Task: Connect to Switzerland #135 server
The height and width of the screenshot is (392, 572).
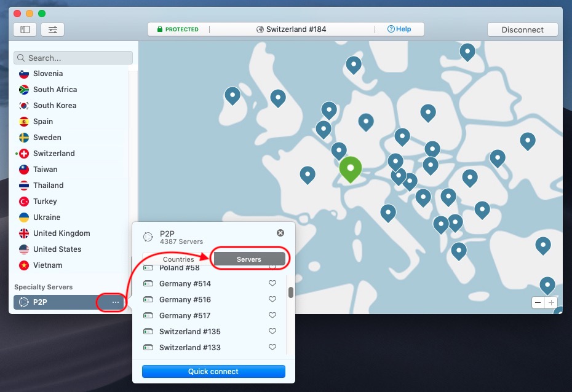Action: click(x=189, y=332)
